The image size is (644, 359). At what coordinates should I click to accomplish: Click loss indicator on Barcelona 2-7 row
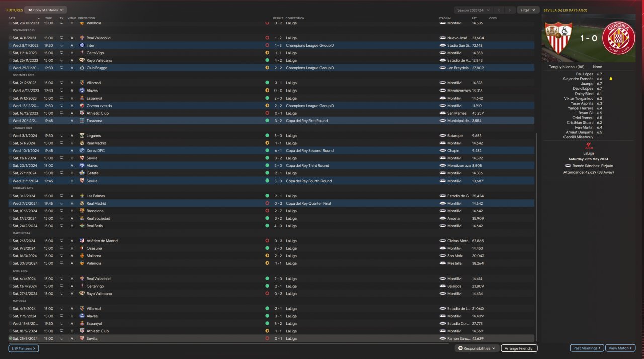(267, 211)
